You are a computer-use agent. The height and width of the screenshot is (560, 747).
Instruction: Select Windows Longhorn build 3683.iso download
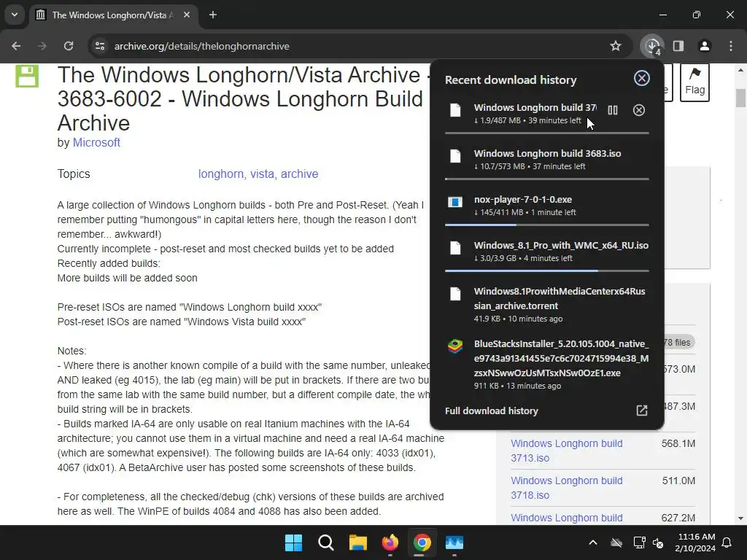(547, 160)
